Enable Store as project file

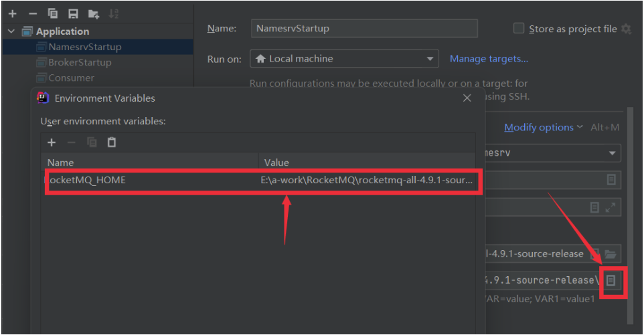coord(519,28)
